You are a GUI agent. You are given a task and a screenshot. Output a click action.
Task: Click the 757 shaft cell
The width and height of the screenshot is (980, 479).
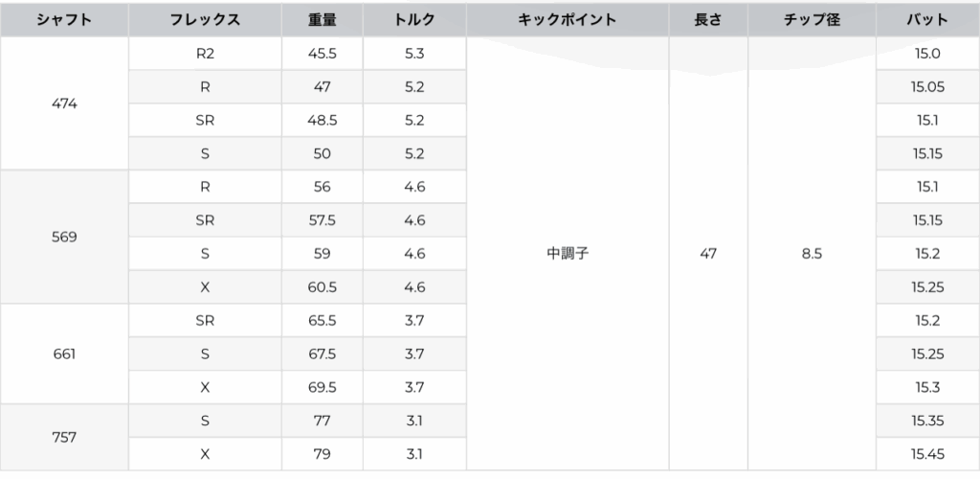pyautogui.click(x=64, y=437)
